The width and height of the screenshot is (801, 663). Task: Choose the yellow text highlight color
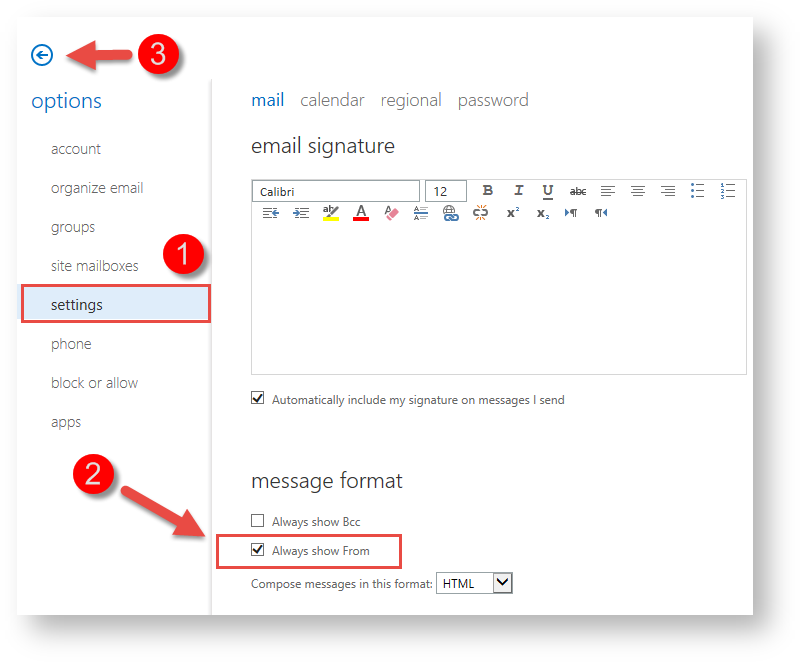(x=331, y=213)
